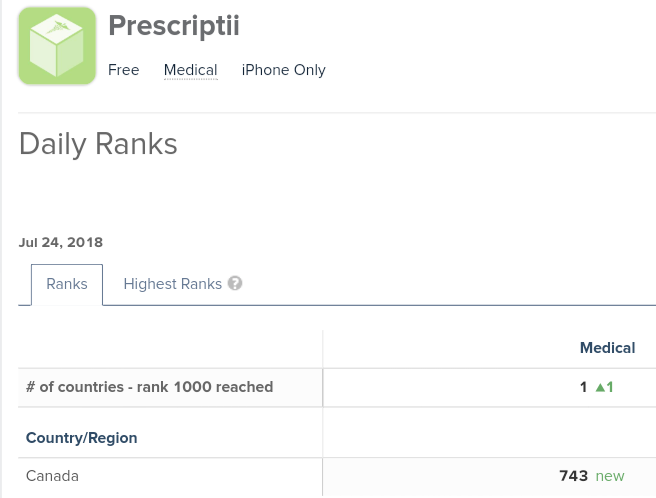The width and height of the screenshot is (656, 498).
Task: Click the green up arrow rank change indicator
Action: click(599, 387)
